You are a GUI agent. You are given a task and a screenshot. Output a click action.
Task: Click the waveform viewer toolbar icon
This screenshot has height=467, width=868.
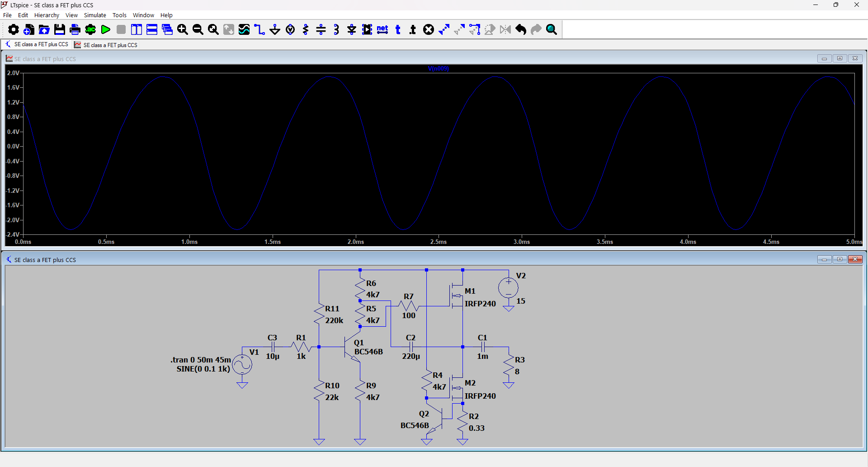[244, 30]
